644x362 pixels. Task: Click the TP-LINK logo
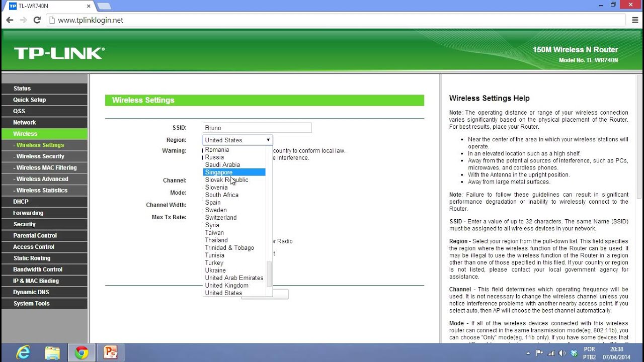[x=59, y=53]
